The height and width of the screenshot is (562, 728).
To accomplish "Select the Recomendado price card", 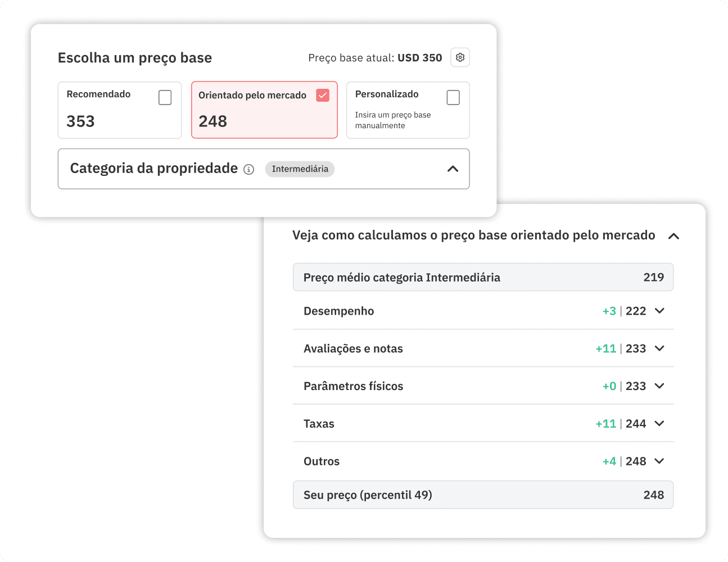I will (119, 110).
